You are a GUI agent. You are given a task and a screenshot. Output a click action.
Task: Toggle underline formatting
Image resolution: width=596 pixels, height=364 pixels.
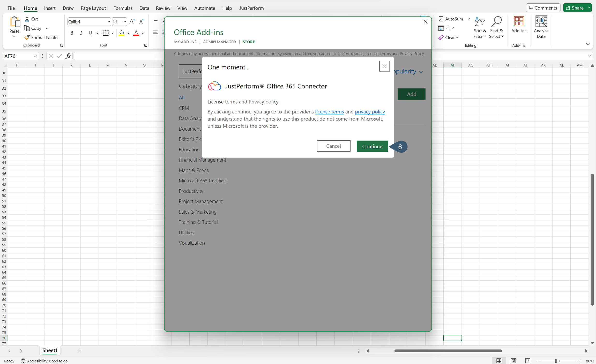pyautogui.click(x=90, y=33)
